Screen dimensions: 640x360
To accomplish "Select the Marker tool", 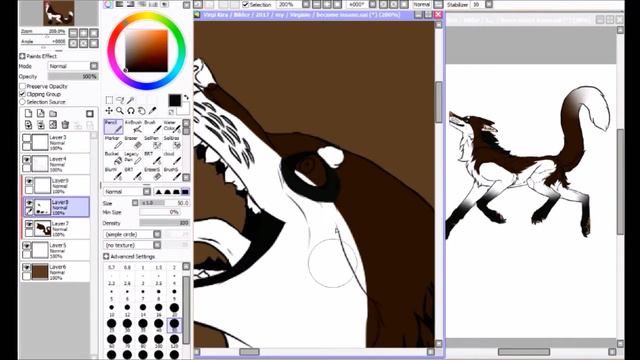I will [x=113, y=143].
